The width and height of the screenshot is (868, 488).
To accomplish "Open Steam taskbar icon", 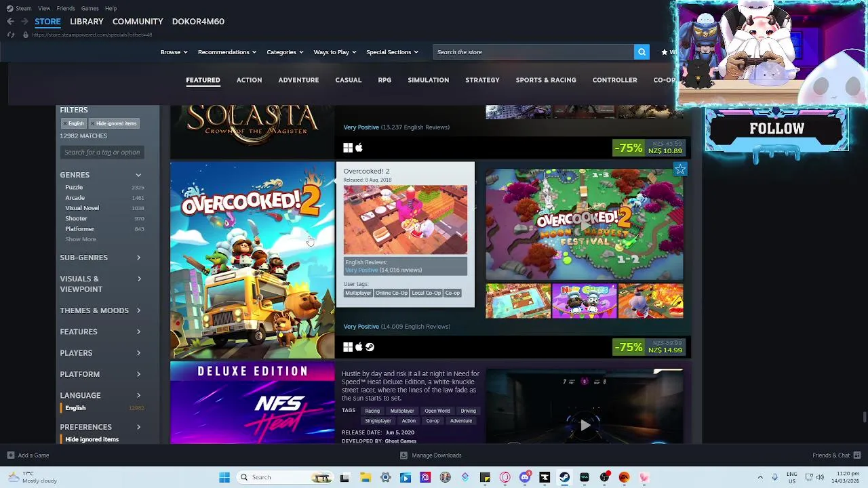I will pos(564,477).
